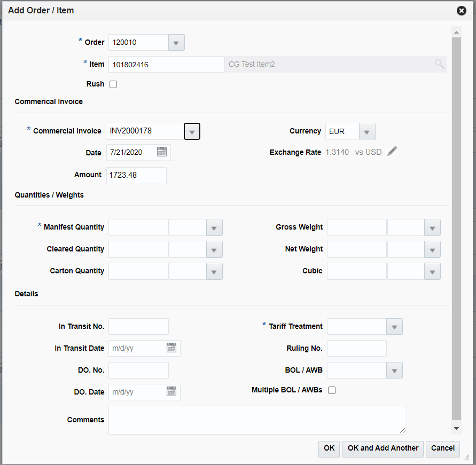
Task: Open the Manifest Quantity unit dropdown
Action: 214,227
